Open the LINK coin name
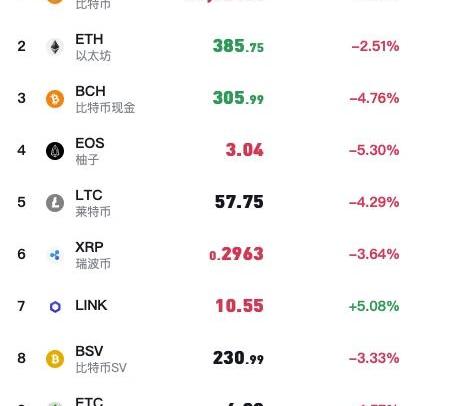The height and width of the screenshot is (406, 453). point(91,305)
